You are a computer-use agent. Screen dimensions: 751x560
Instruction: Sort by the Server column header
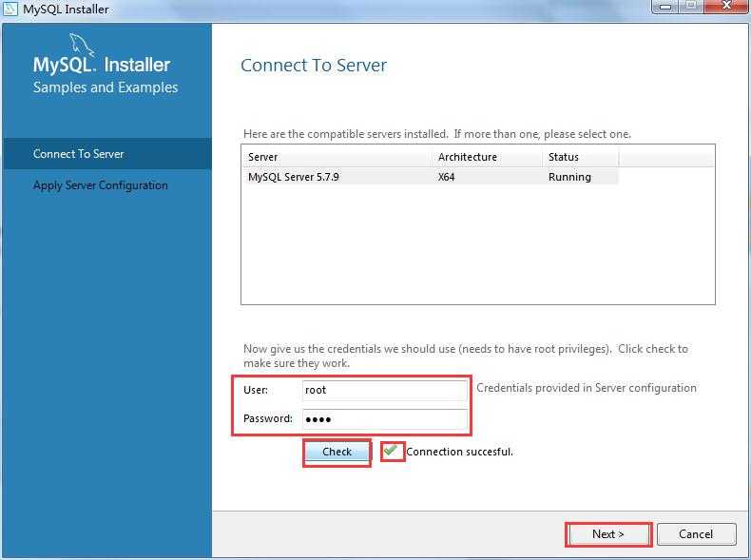click(337, 157)
